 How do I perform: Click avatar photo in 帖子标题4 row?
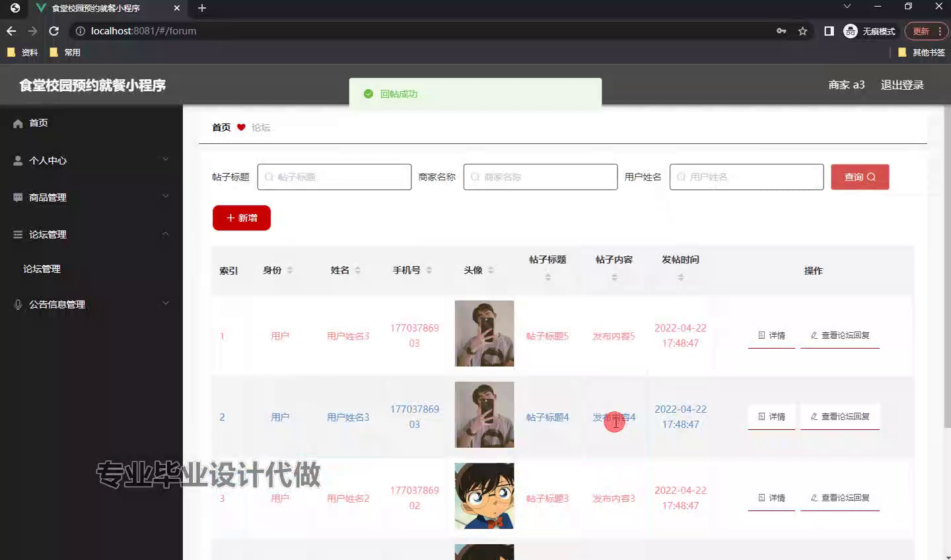(x=484, y=415)
